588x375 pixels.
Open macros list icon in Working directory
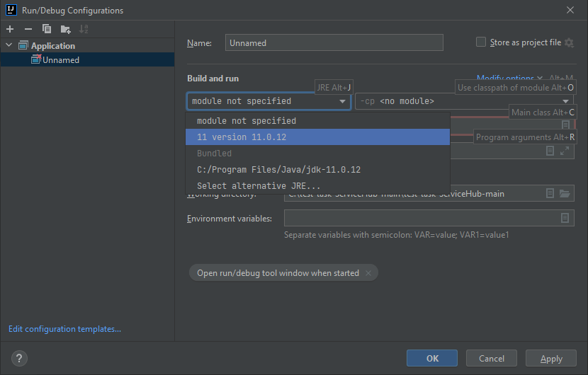click(x=550, y=193)
